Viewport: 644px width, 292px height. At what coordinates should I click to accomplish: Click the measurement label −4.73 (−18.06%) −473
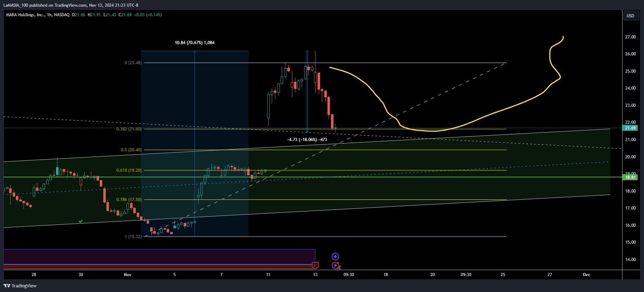(x=307, y=140)
